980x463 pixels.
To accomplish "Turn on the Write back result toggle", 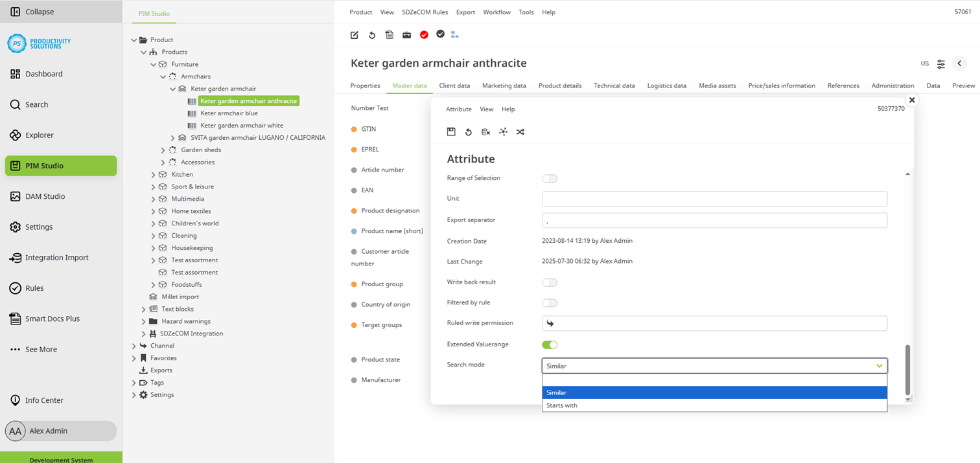I will (550, 282).
